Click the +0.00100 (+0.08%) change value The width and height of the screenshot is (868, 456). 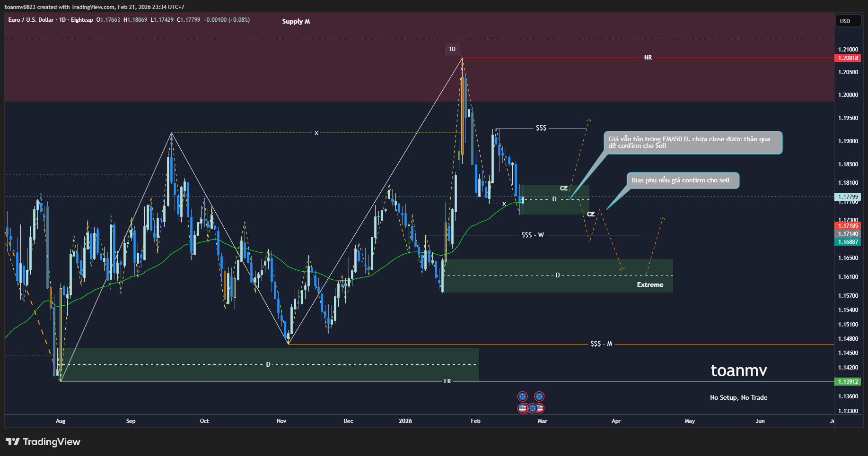(x=227, y=20)
